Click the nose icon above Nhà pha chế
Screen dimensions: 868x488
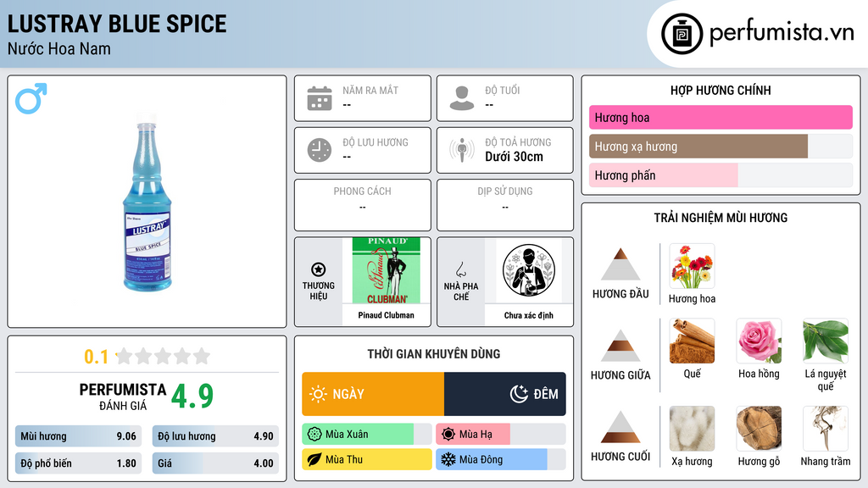[x=460, y=269]
